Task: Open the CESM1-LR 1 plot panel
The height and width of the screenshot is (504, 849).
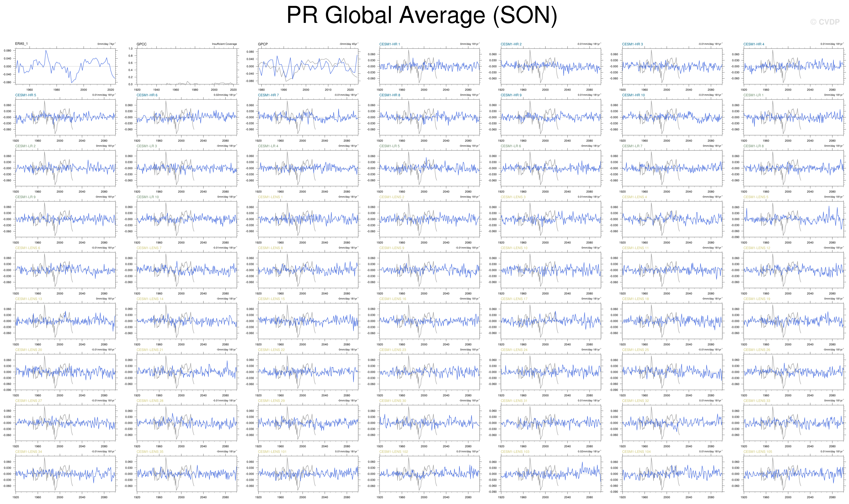Action: [x=793, y=118]
